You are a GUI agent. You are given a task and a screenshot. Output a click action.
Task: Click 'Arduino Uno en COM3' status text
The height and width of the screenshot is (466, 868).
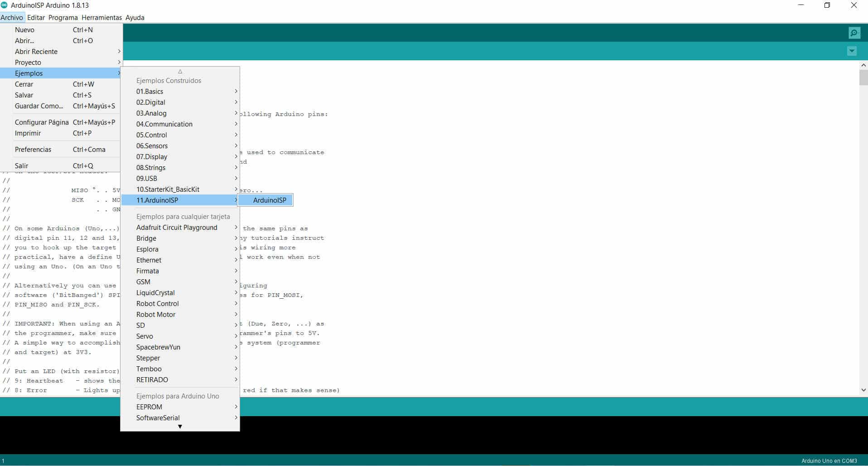tap(829, 461)
